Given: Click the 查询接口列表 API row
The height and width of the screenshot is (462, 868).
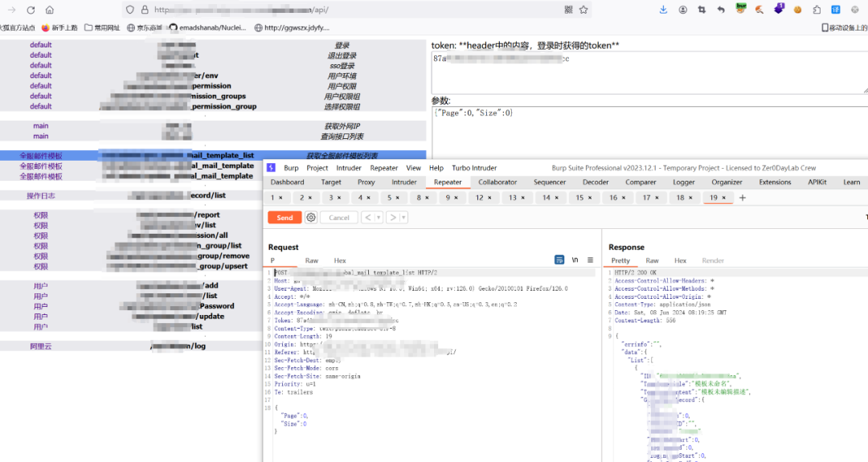Looking at the screenshot, I should (x=213, y=136).
